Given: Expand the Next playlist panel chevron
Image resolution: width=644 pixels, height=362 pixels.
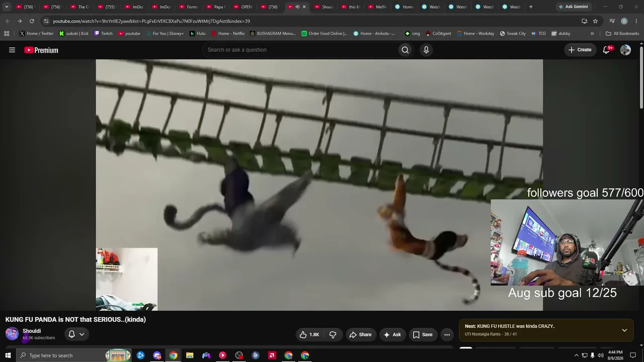Looking at the screenshot, I should (x=624, y=330).
